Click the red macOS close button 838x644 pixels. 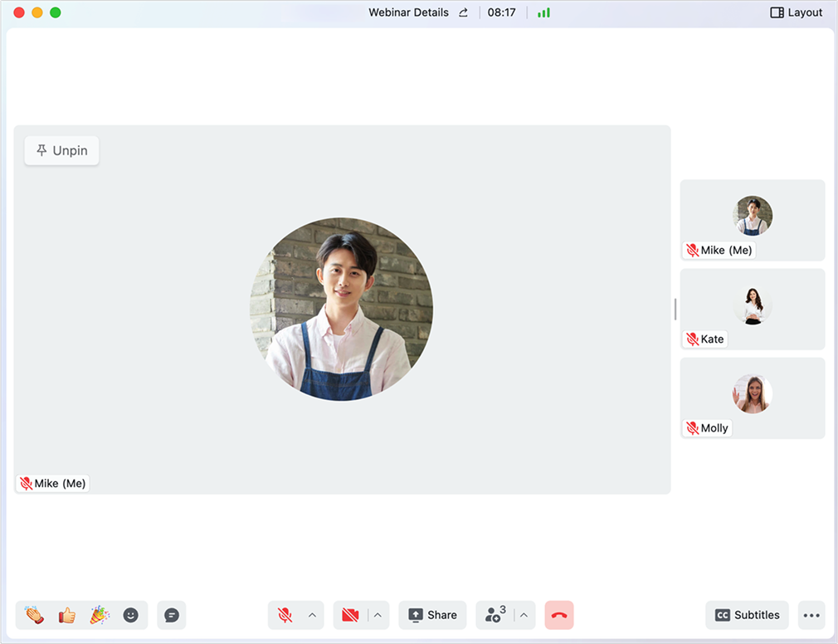pyautogui.click(x=19, y=12)
